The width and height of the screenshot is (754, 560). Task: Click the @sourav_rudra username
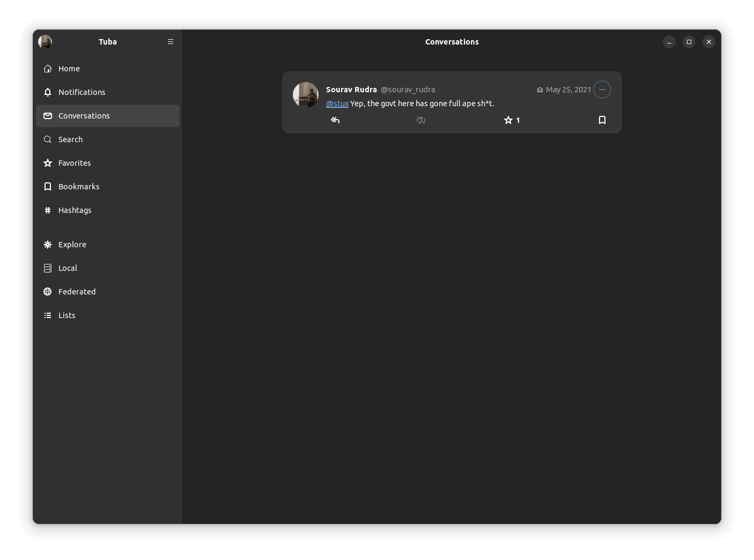tap(408, 90)
